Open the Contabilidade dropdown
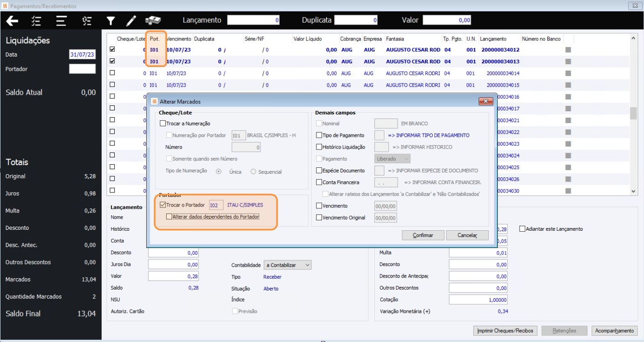 coord(288,265)
